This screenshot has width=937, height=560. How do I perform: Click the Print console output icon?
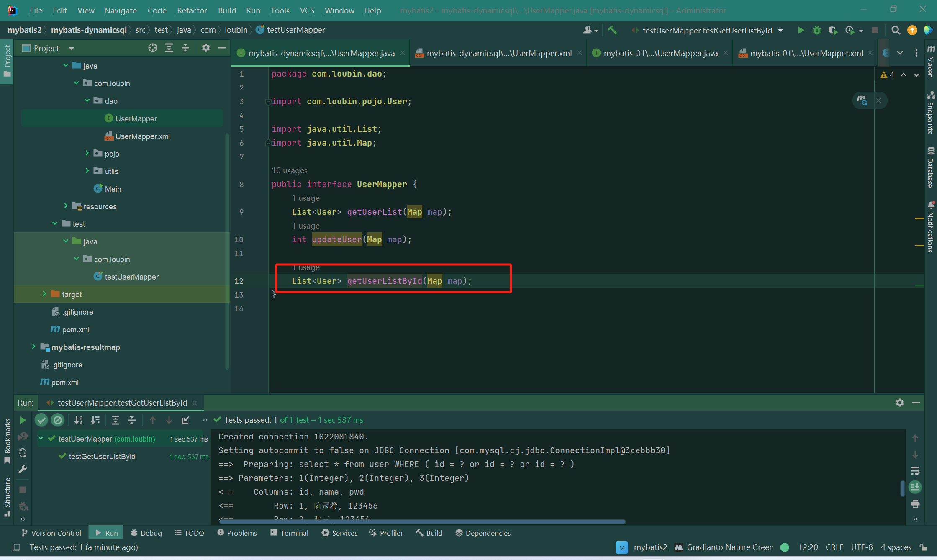coord(915,504)
